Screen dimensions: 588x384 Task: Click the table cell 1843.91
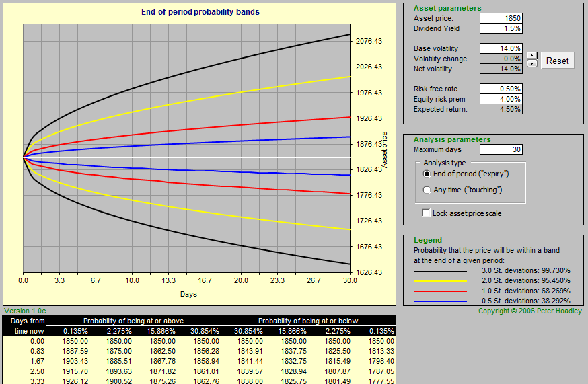(250, 351)
